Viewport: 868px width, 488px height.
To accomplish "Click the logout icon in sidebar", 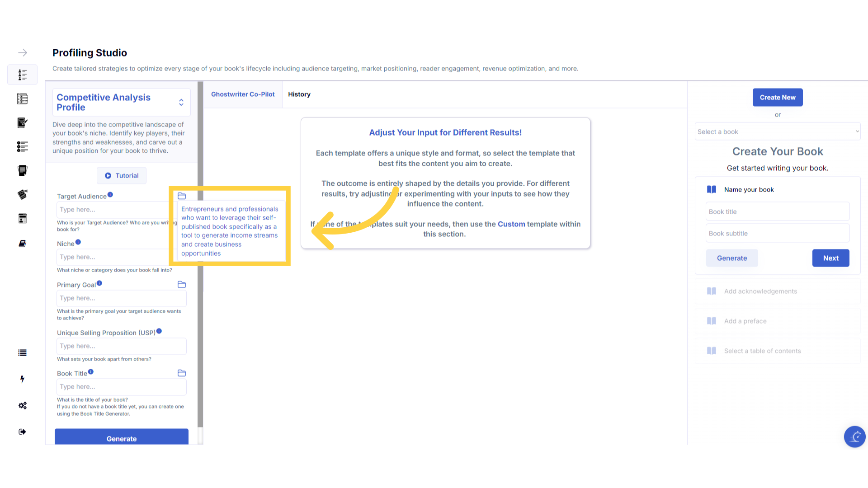I will [23, 432].
